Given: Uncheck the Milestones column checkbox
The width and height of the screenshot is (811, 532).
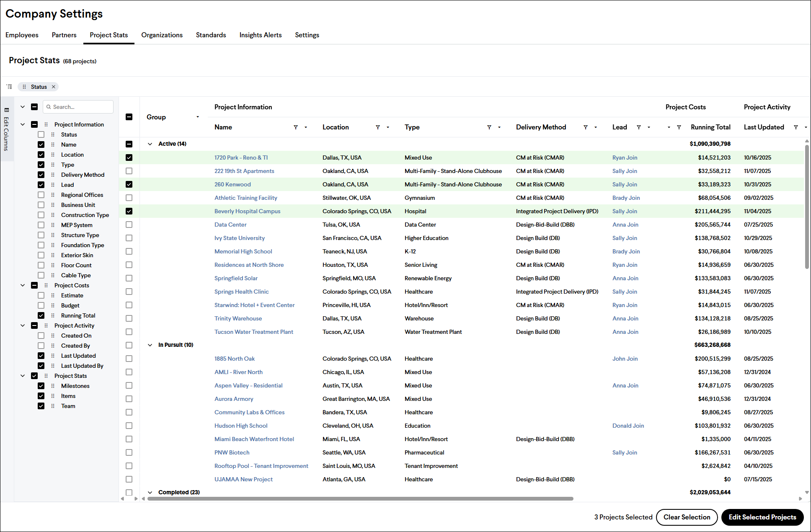Looking at the screenshot, I should tap(41, 386).
